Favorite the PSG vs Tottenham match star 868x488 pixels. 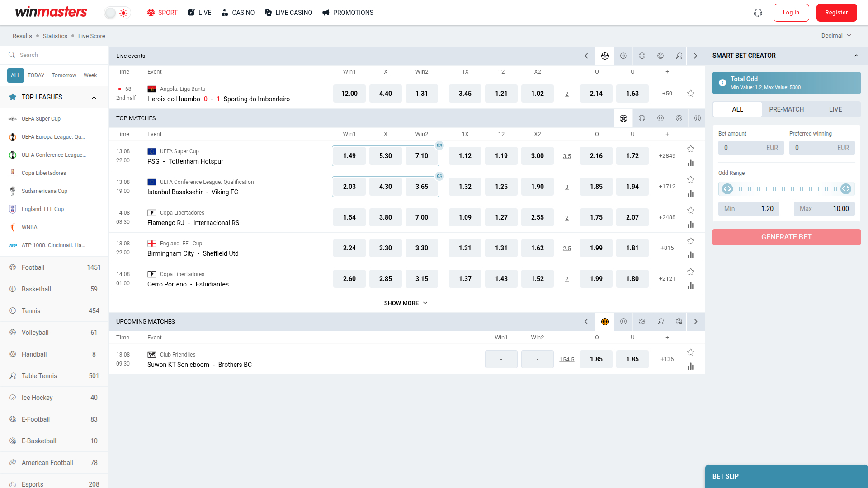[690, 149]
